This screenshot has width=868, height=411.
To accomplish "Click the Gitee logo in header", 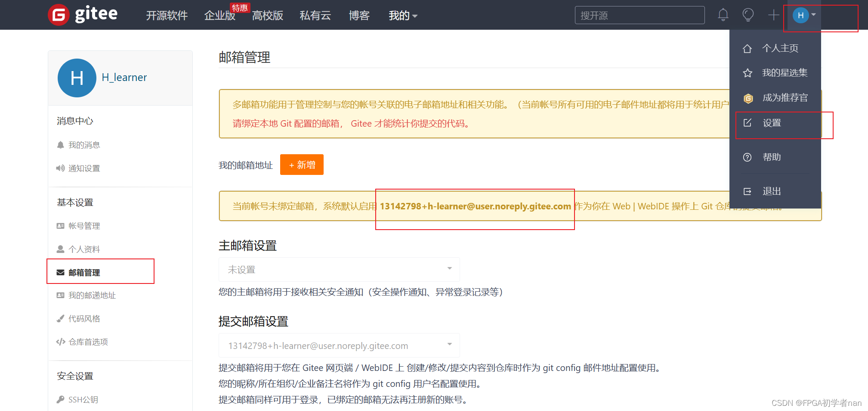I will point(83,15).
